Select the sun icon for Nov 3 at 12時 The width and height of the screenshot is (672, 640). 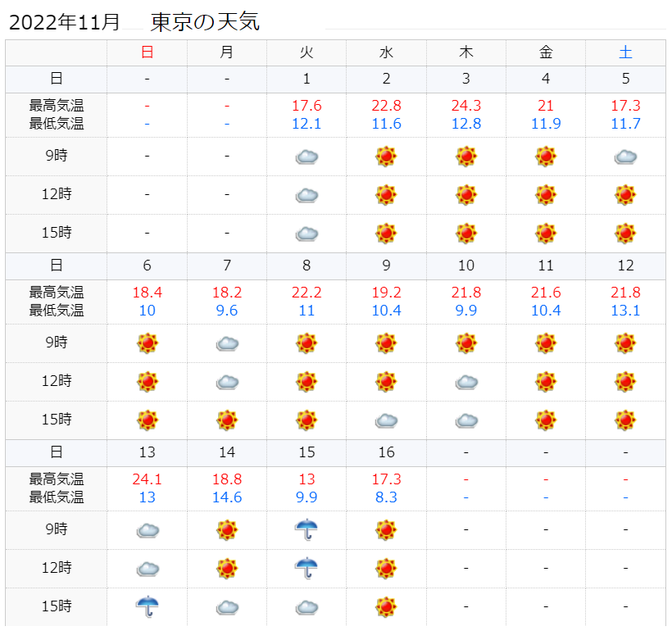(466, 195)
